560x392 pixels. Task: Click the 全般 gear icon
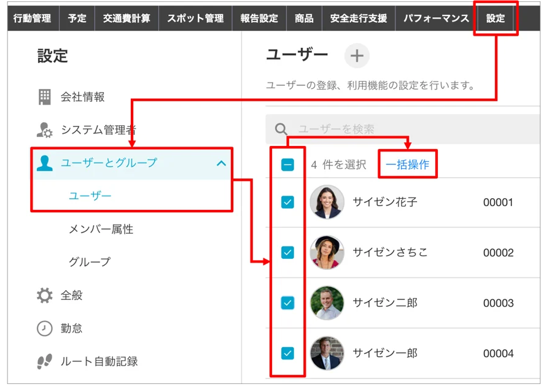coord(45,295)
